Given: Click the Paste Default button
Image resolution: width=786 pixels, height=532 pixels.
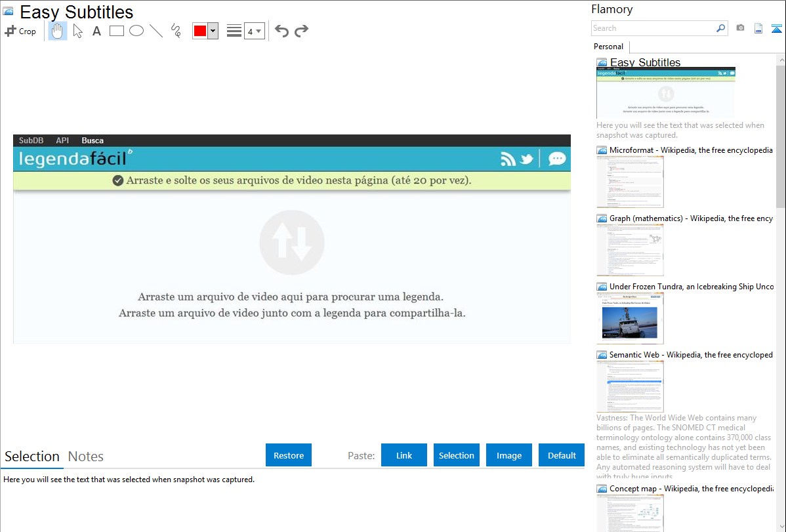Looking at the screenshot, I should (562, 455).
